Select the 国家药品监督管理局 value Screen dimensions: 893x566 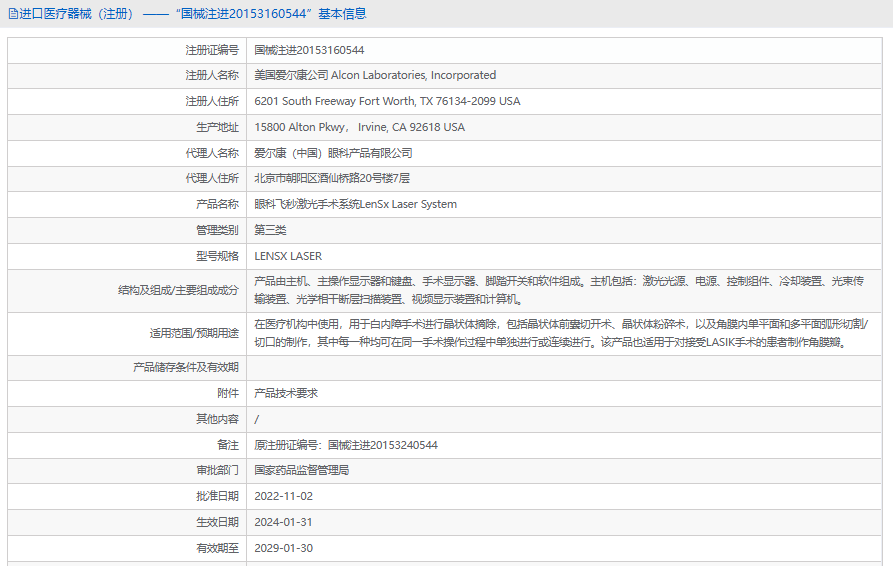(302, 470)
